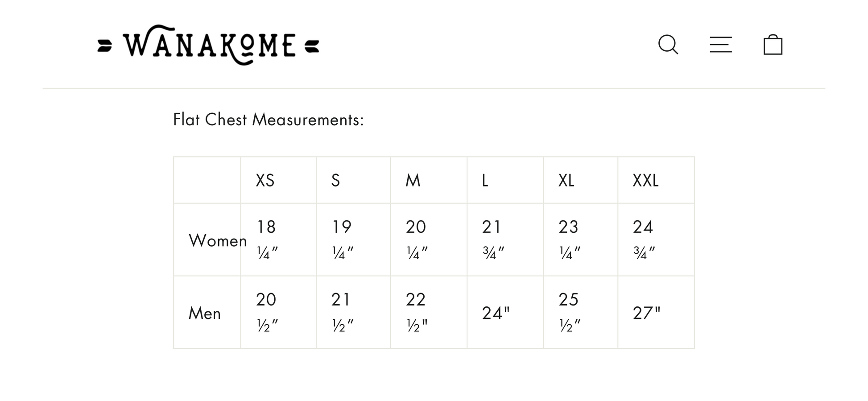Click the Men row label

tap(205, 313)
